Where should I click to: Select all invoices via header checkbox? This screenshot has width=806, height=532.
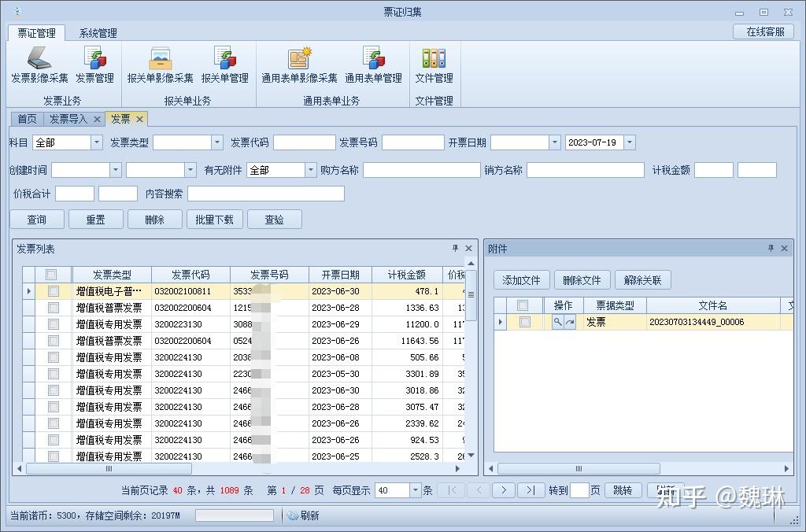click(x=50, y=275)
